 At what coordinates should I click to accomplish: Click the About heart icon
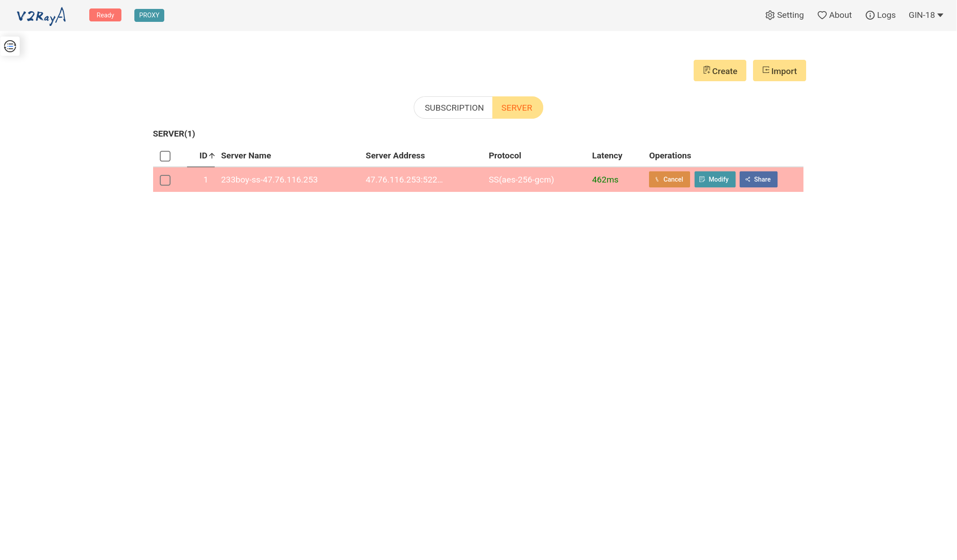click(822, 15)
